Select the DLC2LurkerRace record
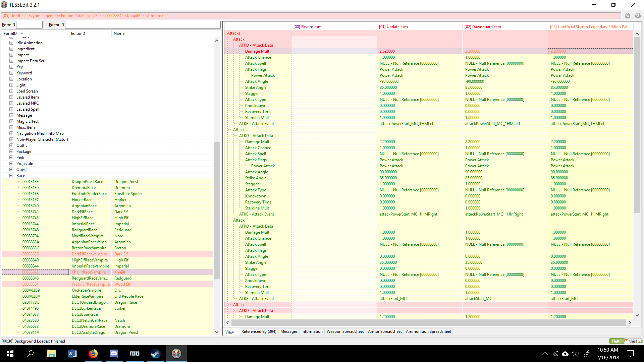The height and width of the screenshot is (362, 644). tap(107, 308)
